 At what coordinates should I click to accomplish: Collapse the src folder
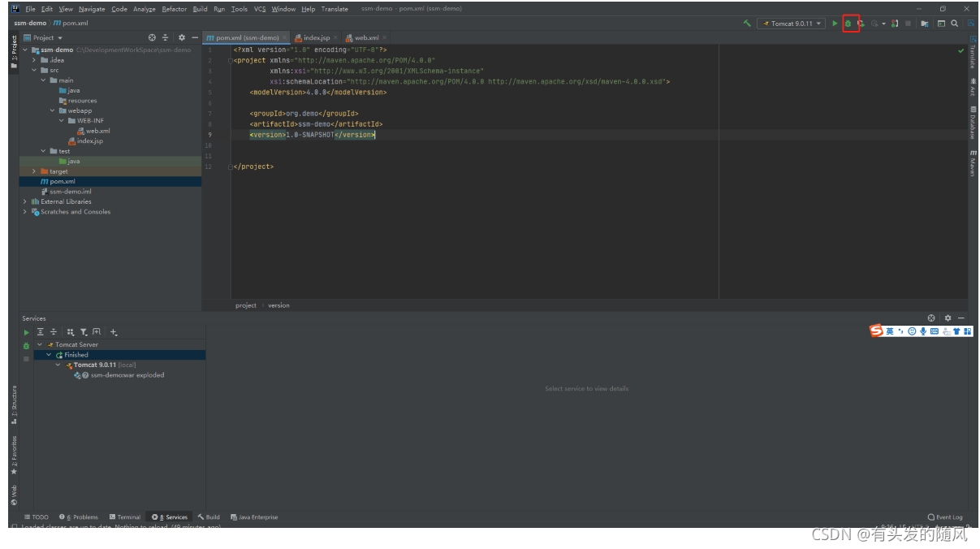coord(34,70)
